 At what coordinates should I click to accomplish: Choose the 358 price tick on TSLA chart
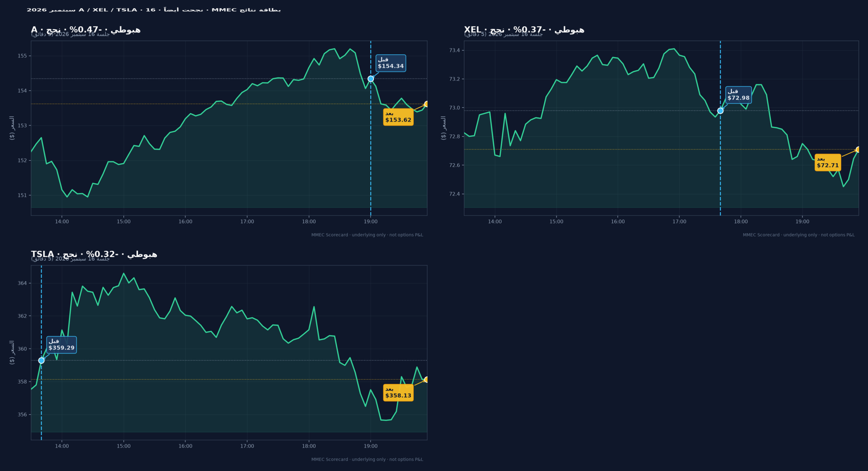click(22, 382)
